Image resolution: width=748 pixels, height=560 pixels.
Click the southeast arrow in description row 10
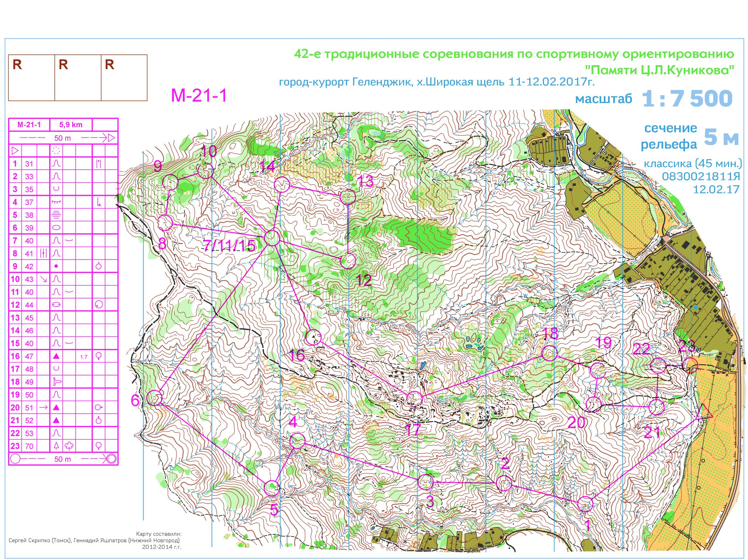[43, 279]
